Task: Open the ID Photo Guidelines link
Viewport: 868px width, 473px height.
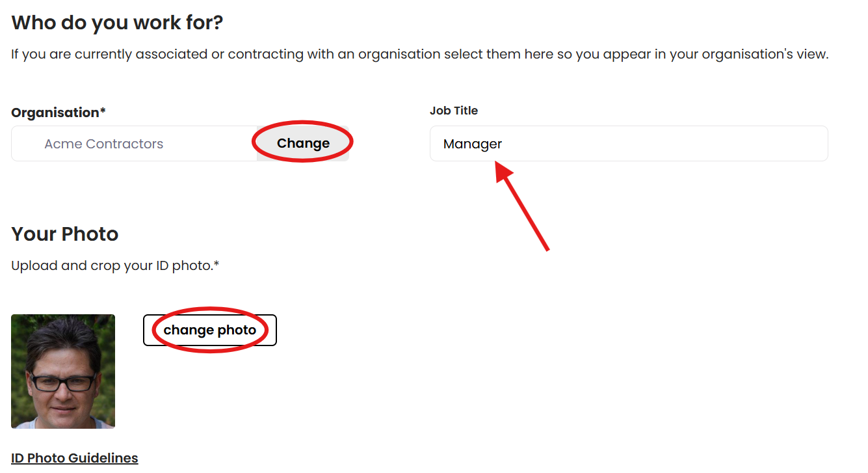Action: point(75,458)
